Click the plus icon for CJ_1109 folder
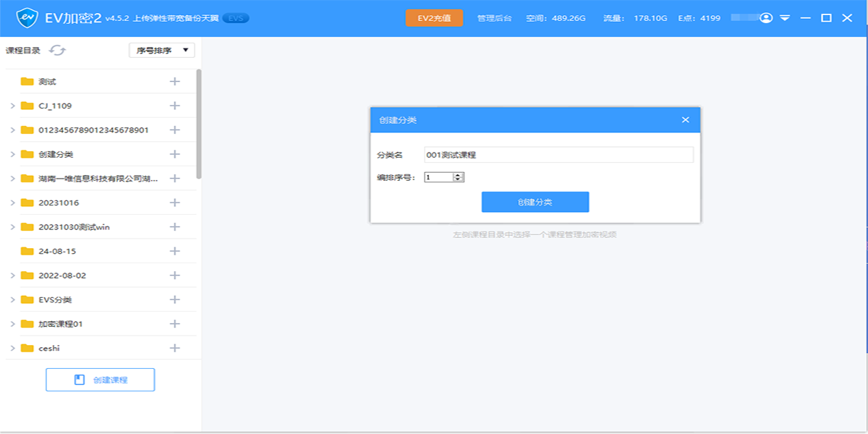 (174, 106)
